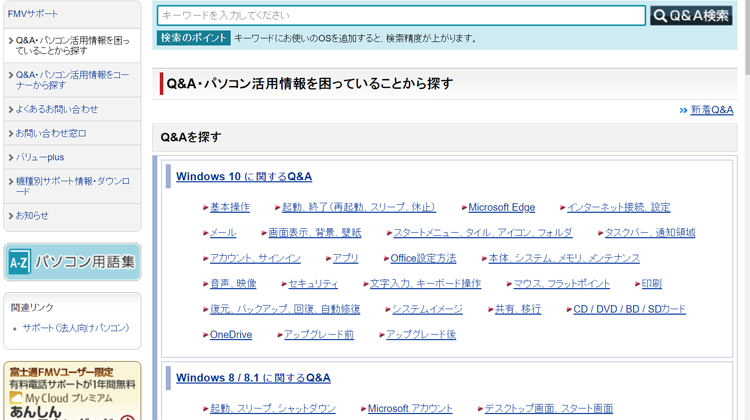Open アップグレード後 link
Viewport: 750px width, 420px height.
point(421,334)
